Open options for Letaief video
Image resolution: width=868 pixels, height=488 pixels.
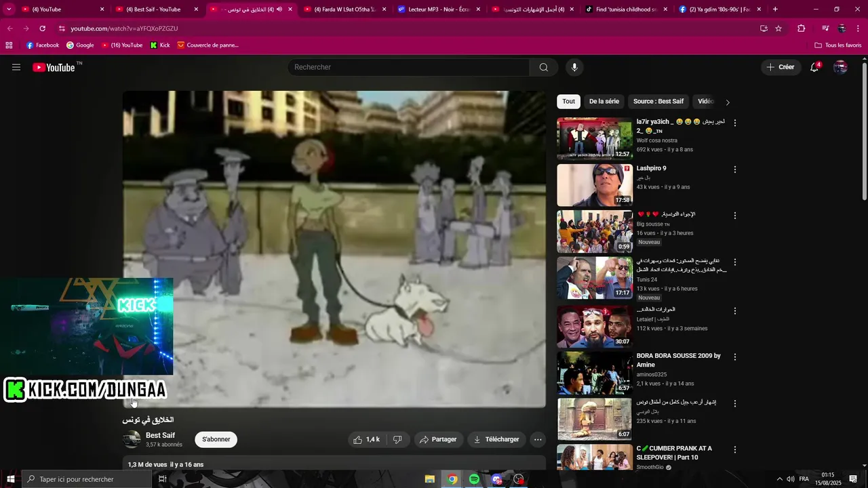tap(734, 310)
